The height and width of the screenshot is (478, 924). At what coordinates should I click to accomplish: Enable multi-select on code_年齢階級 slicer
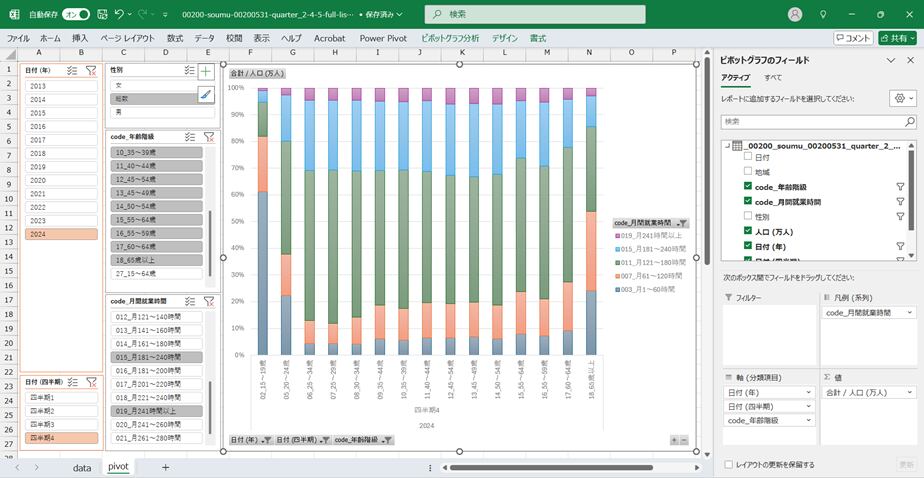pyautogui.click(x=190, y=136)
